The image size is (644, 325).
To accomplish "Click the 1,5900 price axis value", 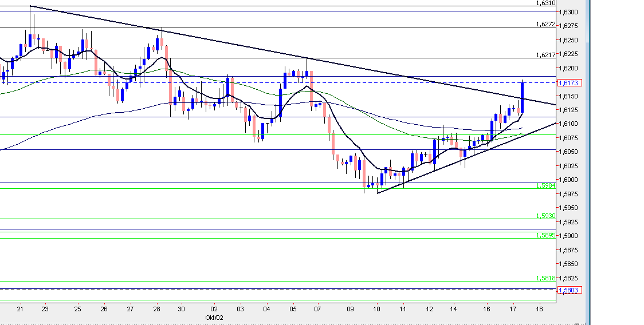I will coord(568,236).
